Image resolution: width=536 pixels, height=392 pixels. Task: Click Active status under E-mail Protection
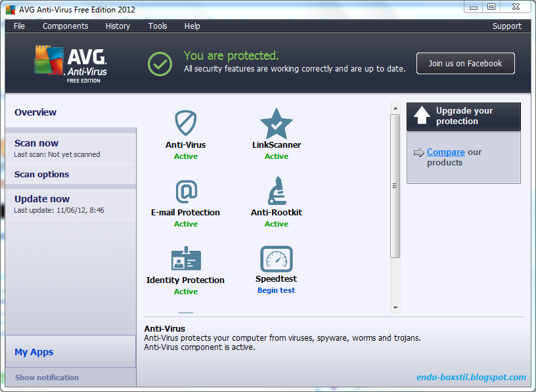tap(186, 224)
